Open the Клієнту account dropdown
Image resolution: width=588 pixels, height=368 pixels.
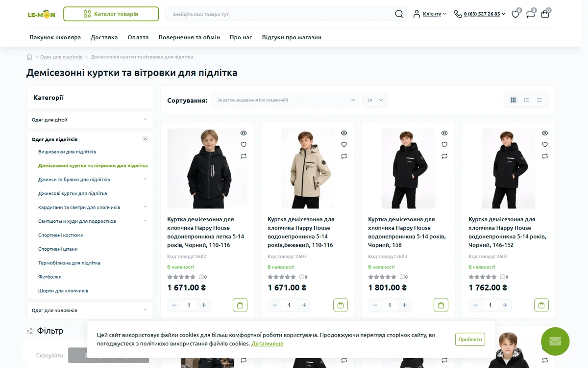click(430, 14)
